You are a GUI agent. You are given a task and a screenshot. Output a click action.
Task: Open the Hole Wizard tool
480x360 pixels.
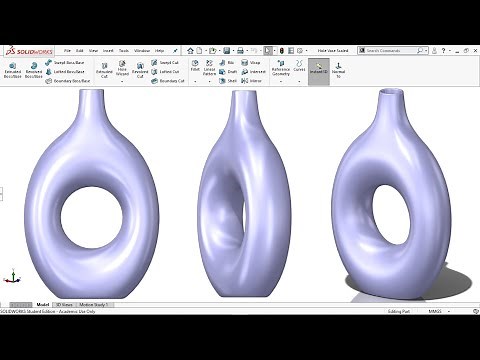[x=122, y=68]
